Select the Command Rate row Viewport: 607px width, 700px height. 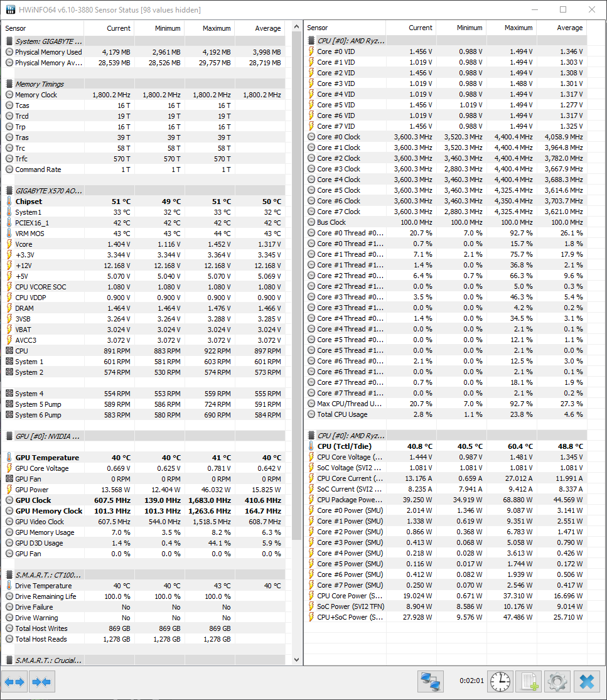tap(143, 170)
